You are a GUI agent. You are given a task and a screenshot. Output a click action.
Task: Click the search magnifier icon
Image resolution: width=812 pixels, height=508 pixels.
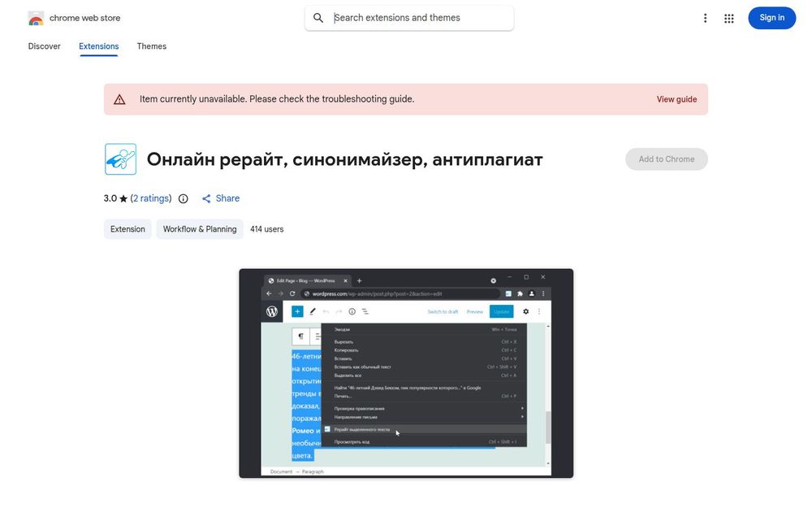point(318,18)
